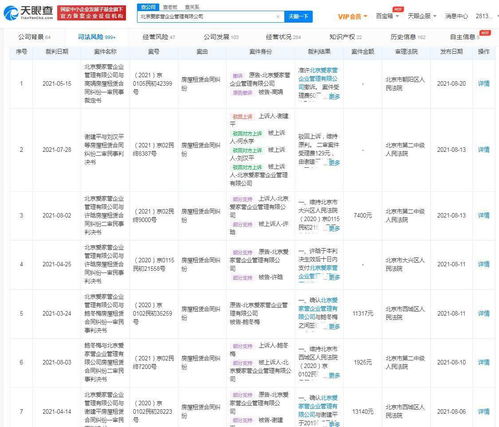Click judgment date 2021-03-24

57,314
